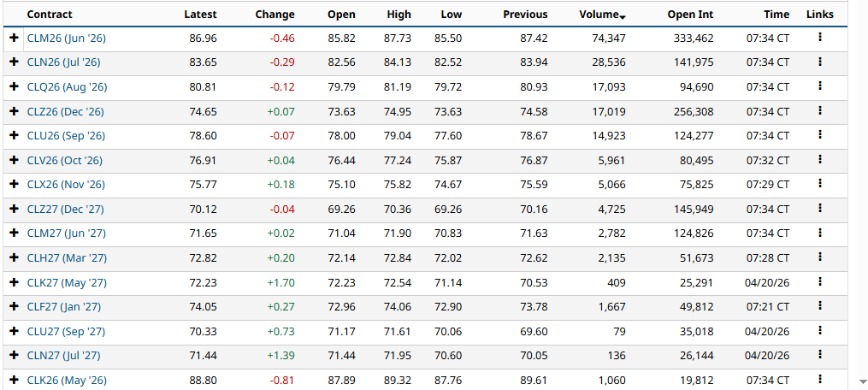This screenshot has width=868, height=390.
Task: Sort by the Latest column header
Action: click(x=200, y=15)
